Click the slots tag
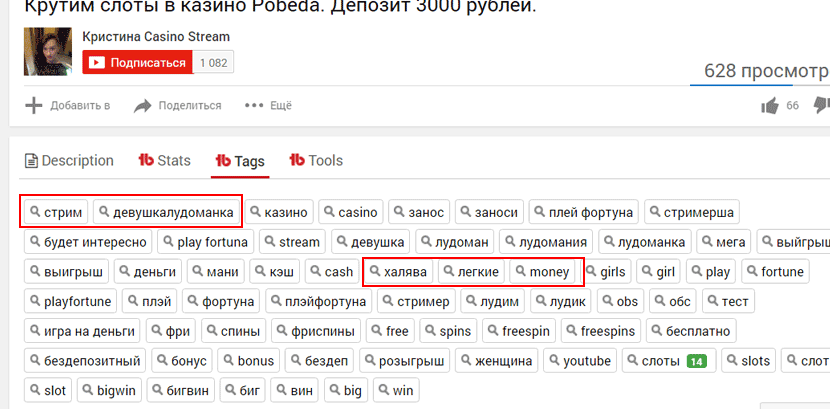Image resolution: width=830 pixels, height=409 pixels. (748, 360)
